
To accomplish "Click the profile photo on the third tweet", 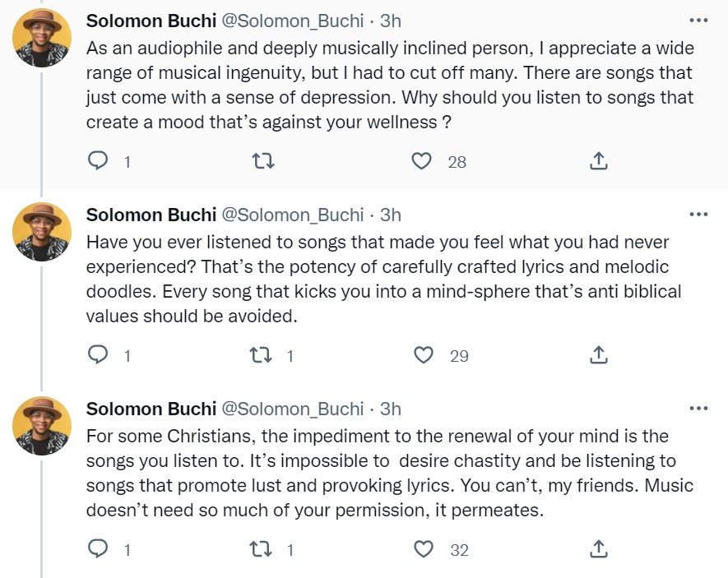I will pos(41,425).
